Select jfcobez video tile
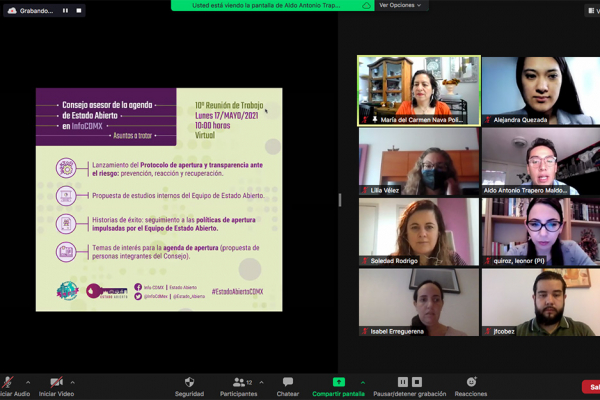Image resolution: width=600 pixels, height=400 pixels. coord(541,302)
